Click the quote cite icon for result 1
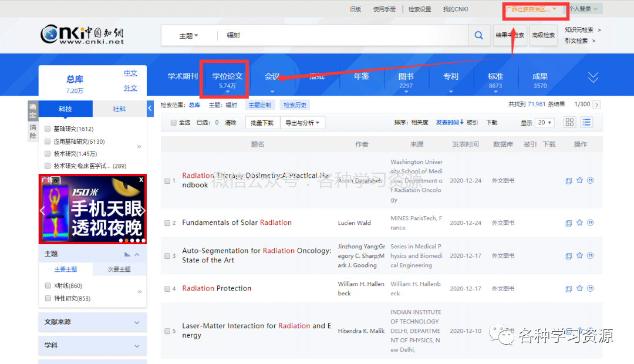 pos(591,180)
